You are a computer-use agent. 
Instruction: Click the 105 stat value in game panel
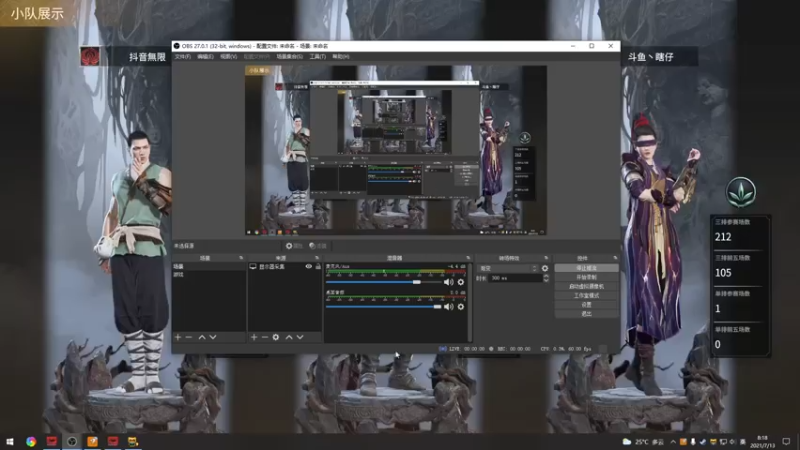click(723, 272)
